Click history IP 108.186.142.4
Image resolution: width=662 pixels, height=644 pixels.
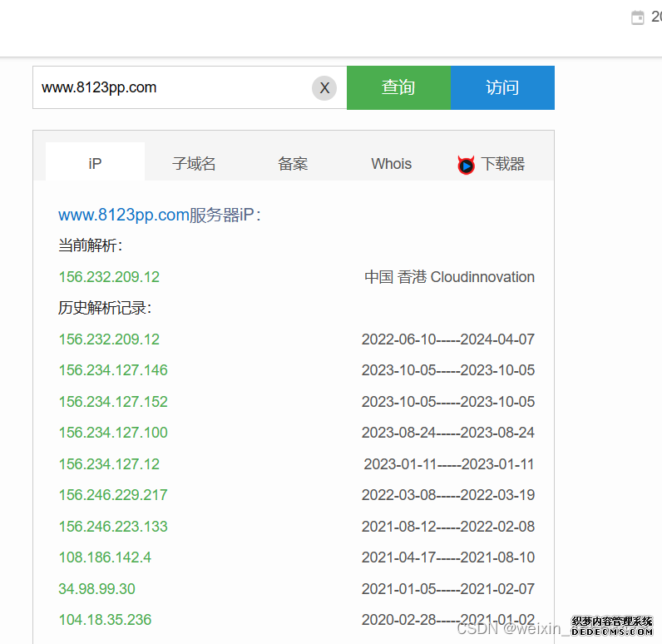coord(105,557)
